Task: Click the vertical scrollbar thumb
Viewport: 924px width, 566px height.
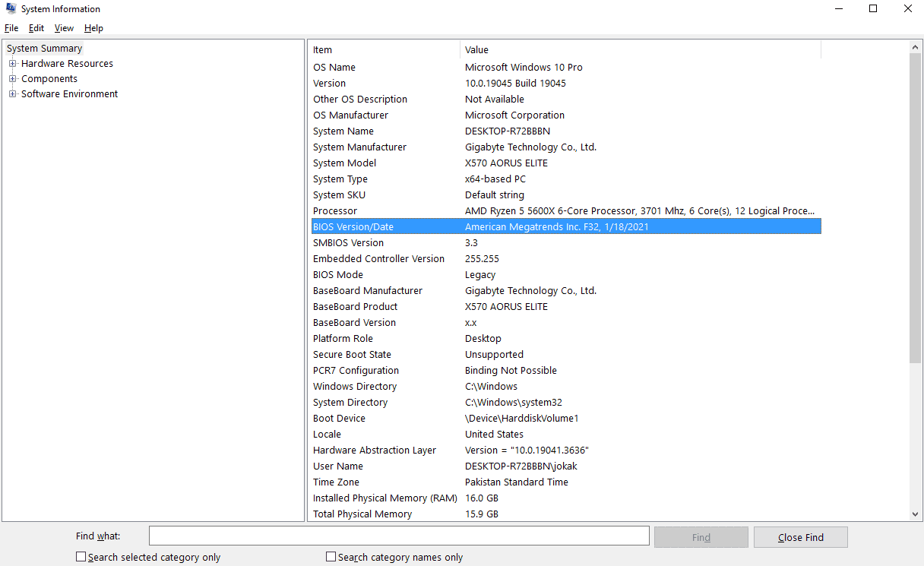Action: click(915, 209)
